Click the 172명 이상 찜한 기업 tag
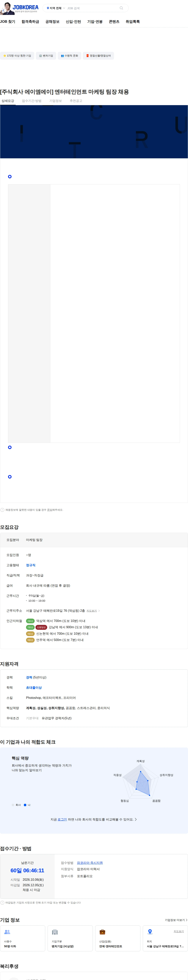 tap(17, 56)
